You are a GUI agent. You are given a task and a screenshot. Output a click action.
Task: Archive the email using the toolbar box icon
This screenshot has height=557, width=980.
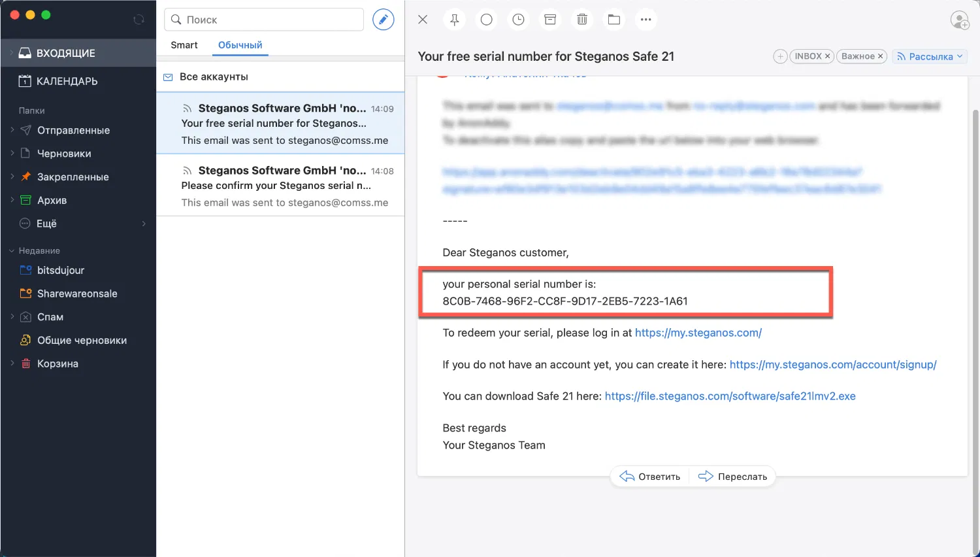click(x=550, y=20)
